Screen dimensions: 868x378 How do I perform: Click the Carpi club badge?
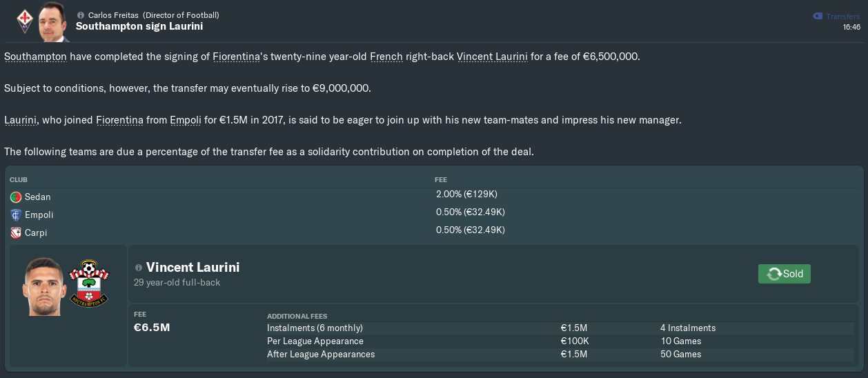[x=16, y=233]
